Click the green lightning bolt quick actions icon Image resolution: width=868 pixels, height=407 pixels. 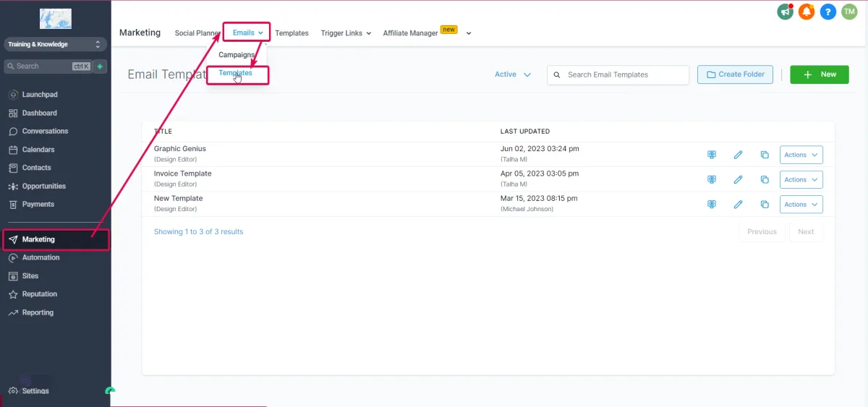pyautogui.click(x=100, y=67)
